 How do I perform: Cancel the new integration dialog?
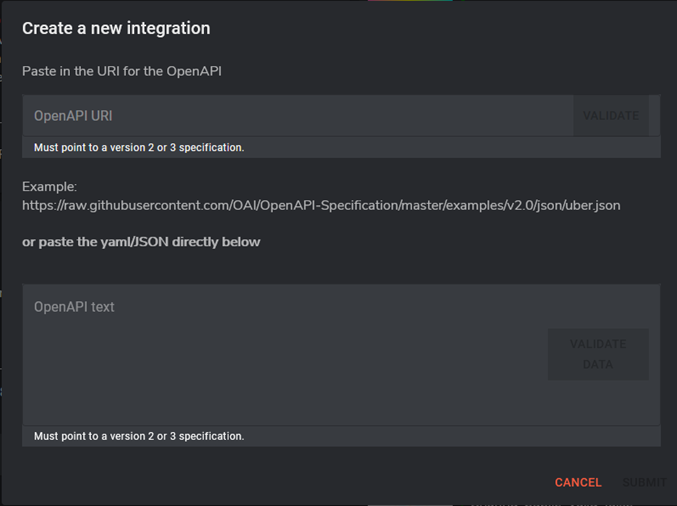pos(578,482)
